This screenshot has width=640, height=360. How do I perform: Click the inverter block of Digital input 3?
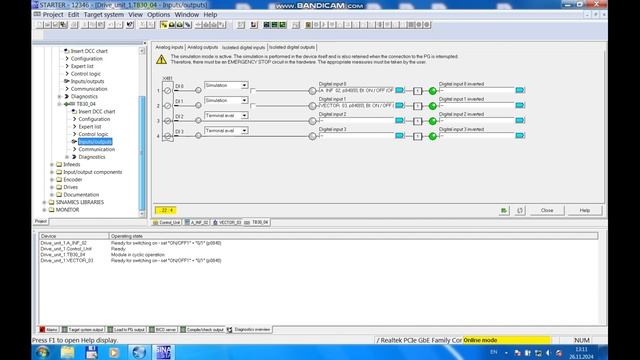(417, 136)
